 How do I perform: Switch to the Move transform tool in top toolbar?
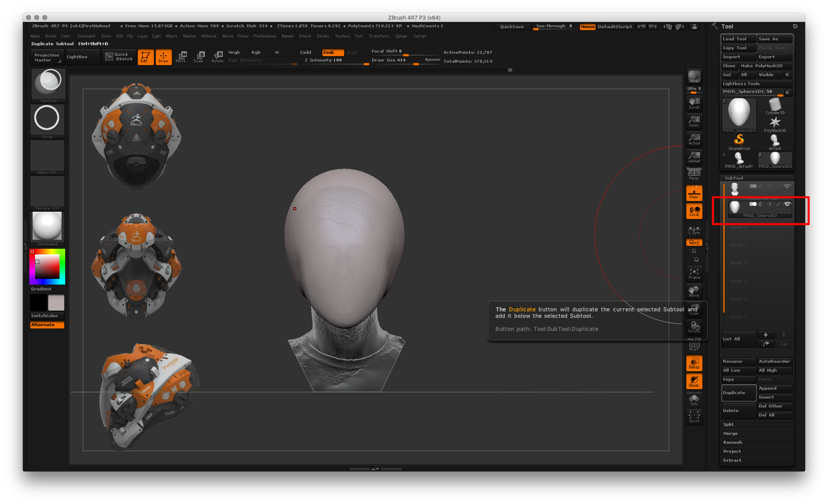(181, 57)
